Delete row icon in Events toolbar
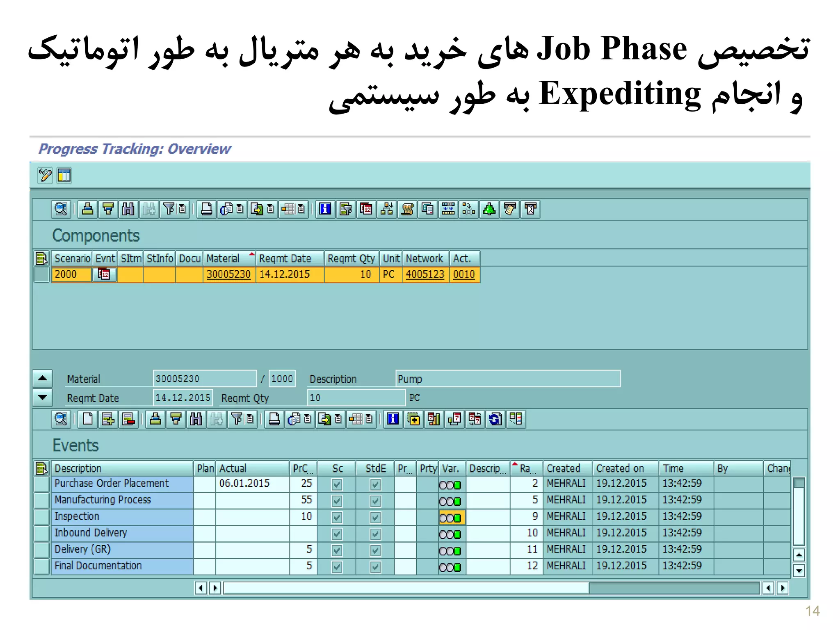 click(x=129, y=419)
